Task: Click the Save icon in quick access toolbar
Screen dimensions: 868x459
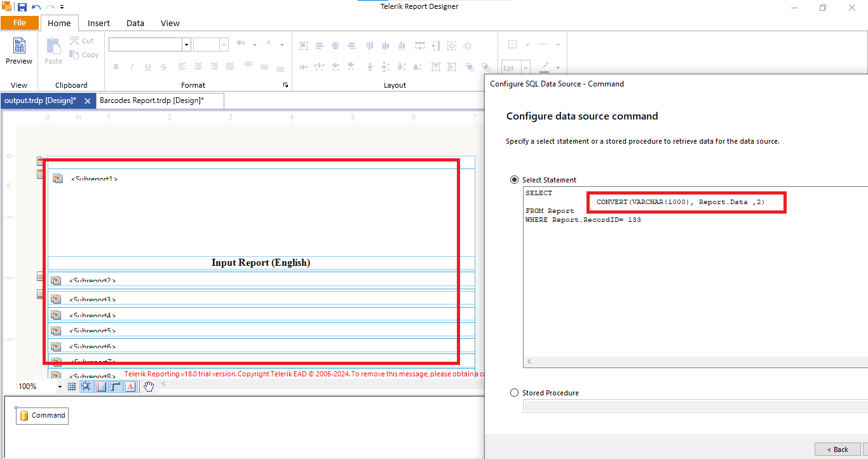Action: point(22,7)
